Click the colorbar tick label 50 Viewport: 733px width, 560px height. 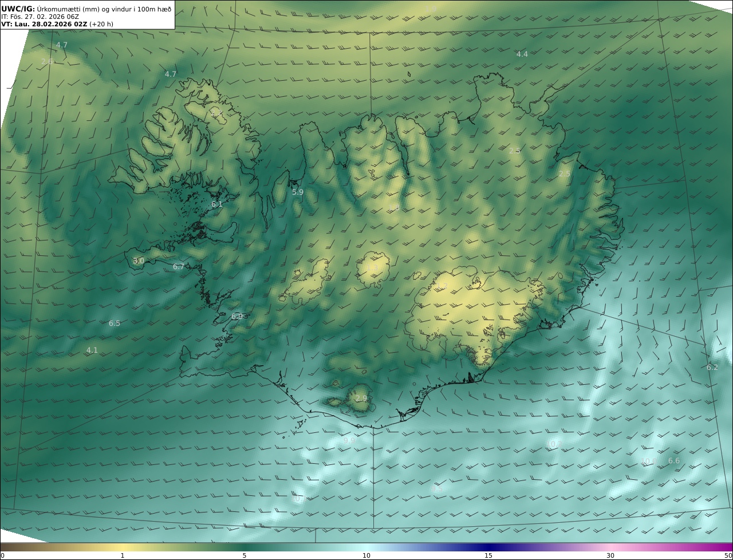pyautogui.click(x=728, y=555)
